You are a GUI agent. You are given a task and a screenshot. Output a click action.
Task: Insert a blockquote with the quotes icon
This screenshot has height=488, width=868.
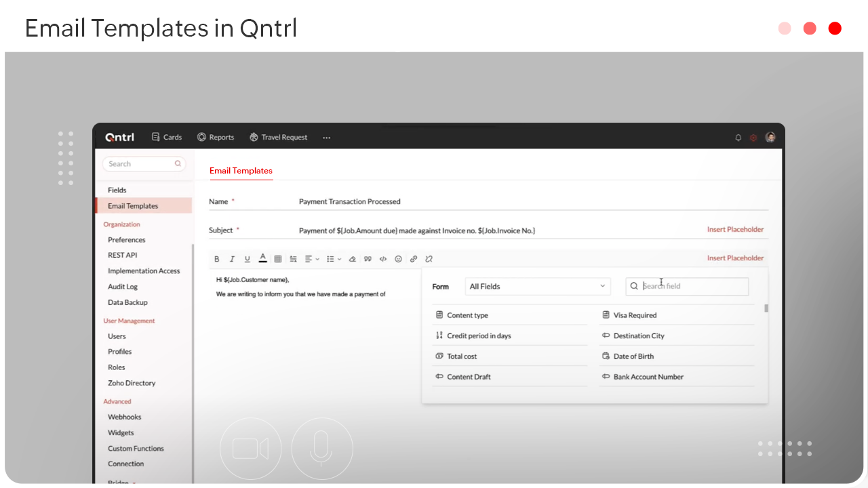point(366,258)
